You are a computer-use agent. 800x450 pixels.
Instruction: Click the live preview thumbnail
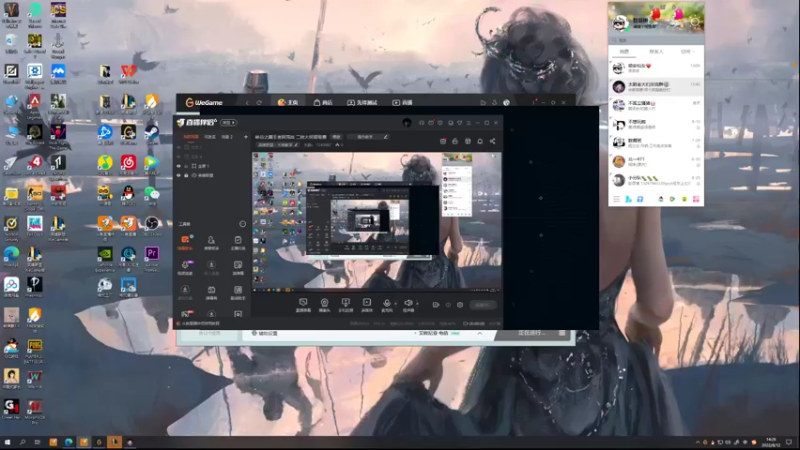(377, 221)
